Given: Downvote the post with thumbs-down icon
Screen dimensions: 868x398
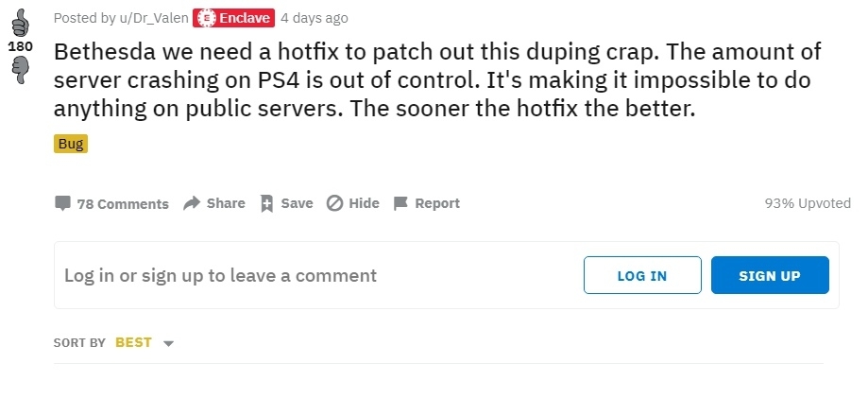Looking at the screenshot, I should [21, 71].
